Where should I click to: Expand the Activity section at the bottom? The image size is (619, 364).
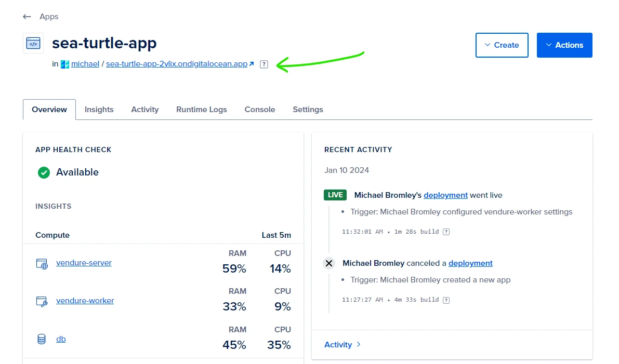point(342,344)
